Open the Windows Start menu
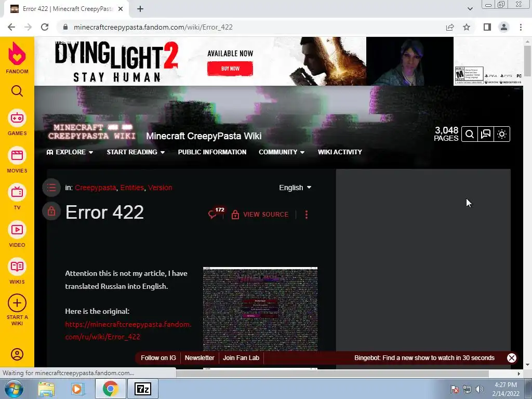This screenshot has height=399, width=532. click(x=14, y=389)
